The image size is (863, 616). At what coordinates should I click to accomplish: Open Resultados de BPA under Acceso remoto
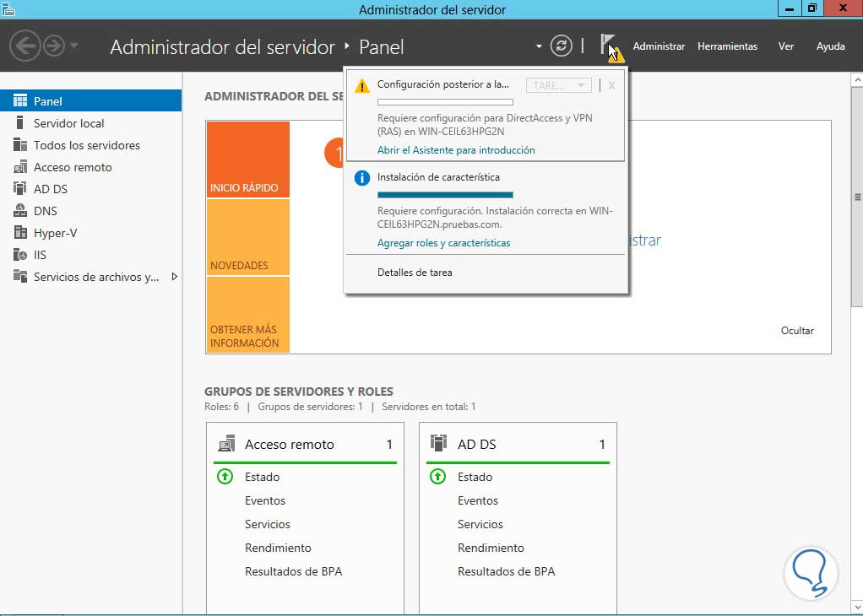tap(293, 571)
